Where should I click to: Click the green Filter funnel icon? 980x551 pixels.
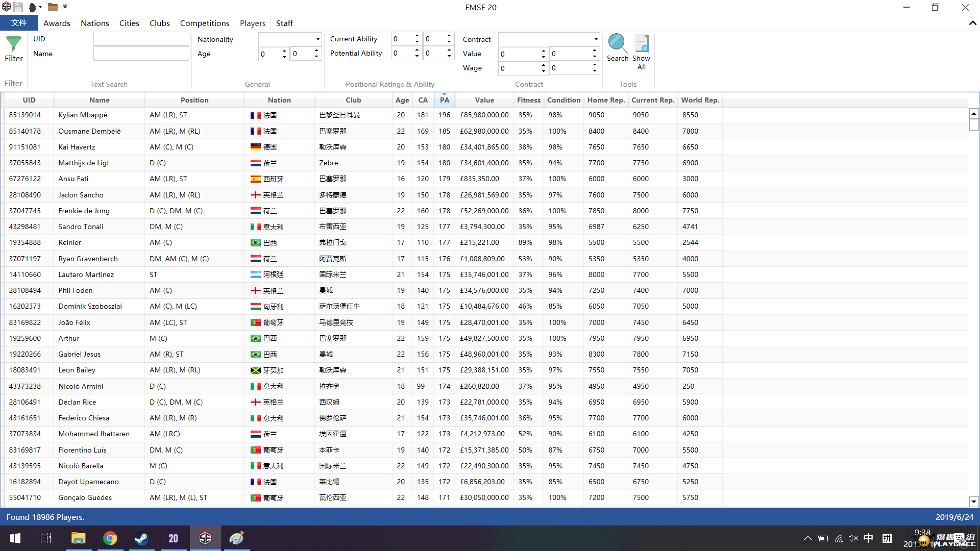(14, 44)
